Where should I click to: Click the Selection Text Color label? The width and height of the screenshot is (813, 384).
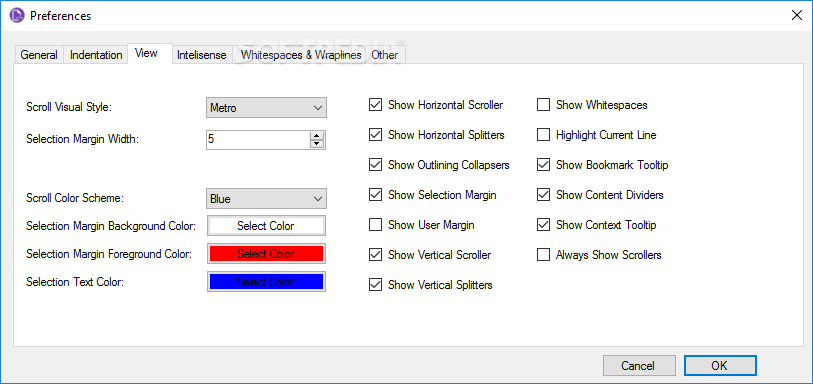coord(75,282)
